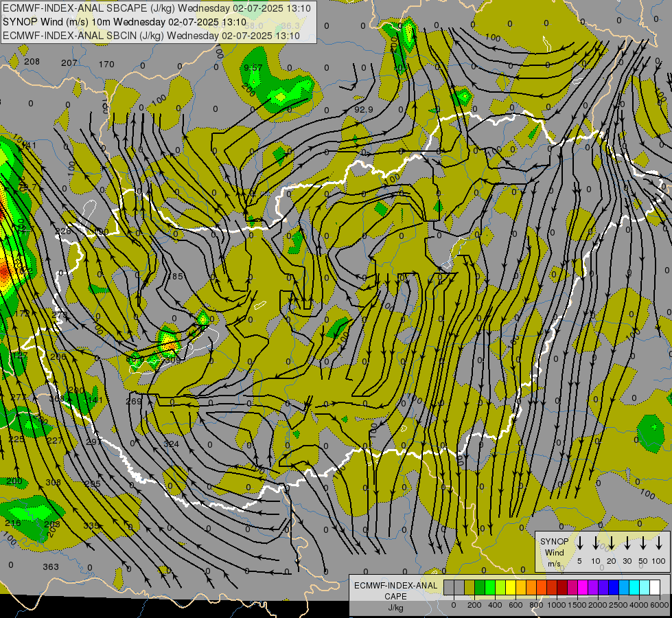The width and height of the screenshot is (672, 618).
Task: Click the colorbar tick label '4000'
Action: coord(639,605)
